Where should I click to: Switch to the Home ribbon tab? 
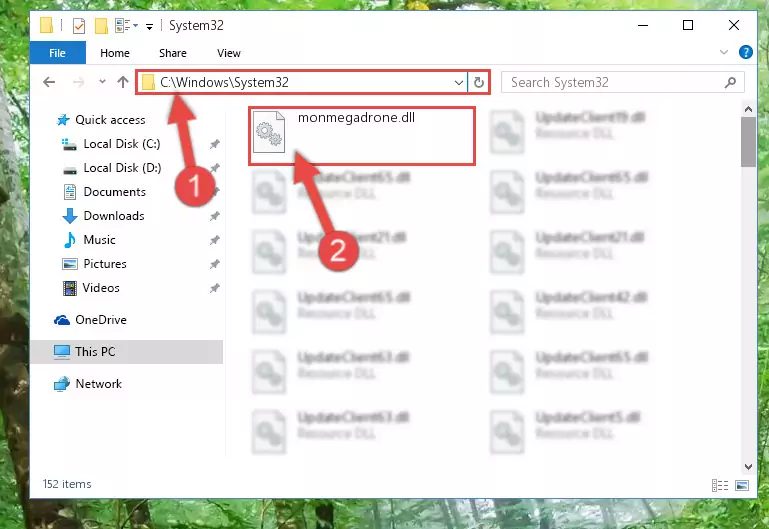(x=115, y=53)
